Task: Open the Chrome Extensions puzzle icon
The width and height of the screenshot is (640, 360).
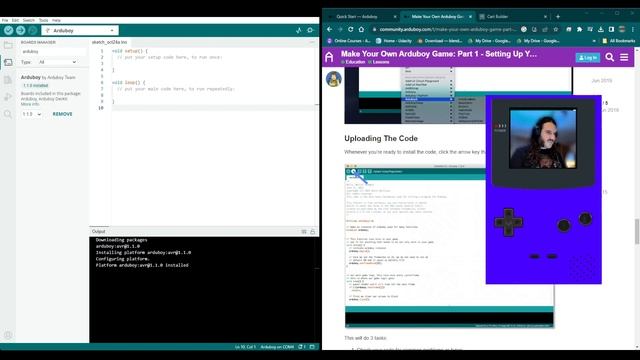Action: coord(579,29)
